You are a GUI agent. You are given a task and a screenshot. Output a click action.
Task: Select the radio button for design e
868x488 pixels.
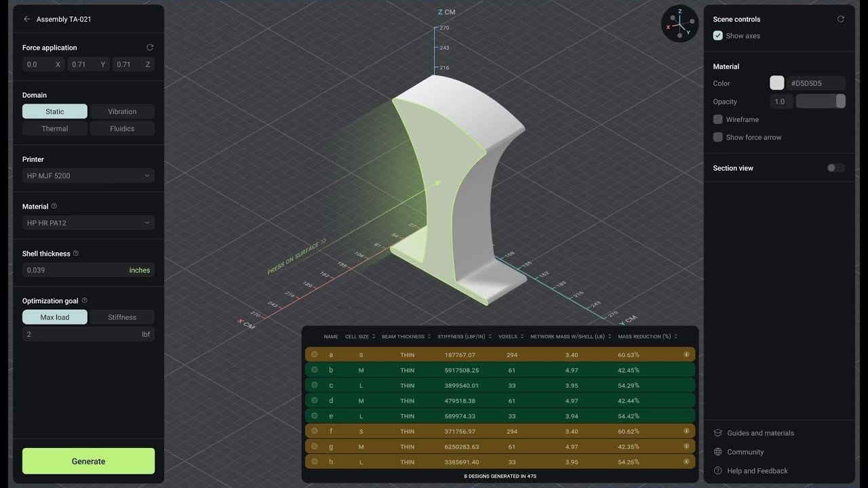coord(315,415)
